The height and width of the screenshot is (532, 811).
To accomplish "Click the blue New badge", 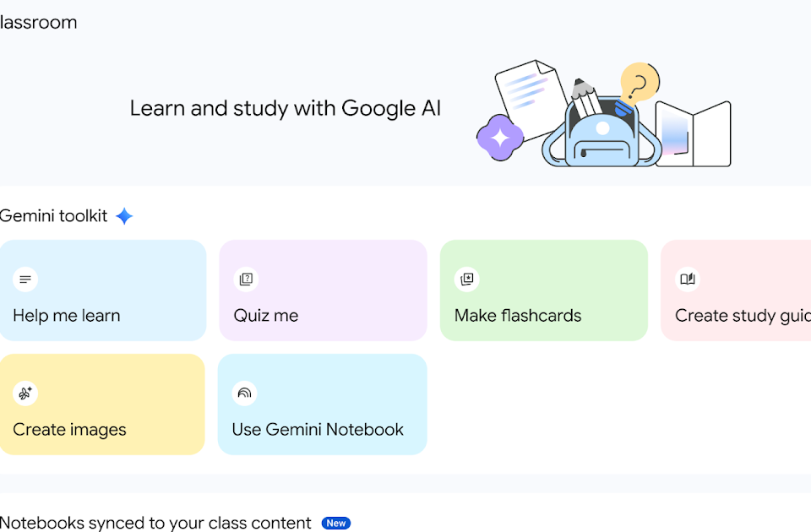I will [336, 524].
